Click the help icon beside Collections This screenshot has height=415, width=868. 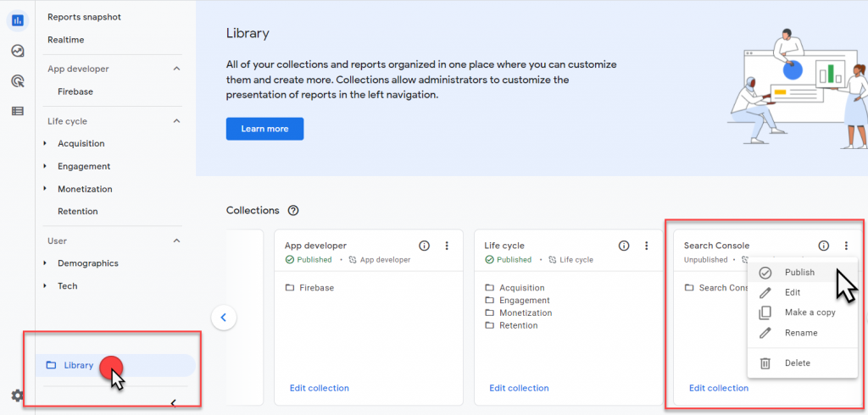[x=293, y=210]
